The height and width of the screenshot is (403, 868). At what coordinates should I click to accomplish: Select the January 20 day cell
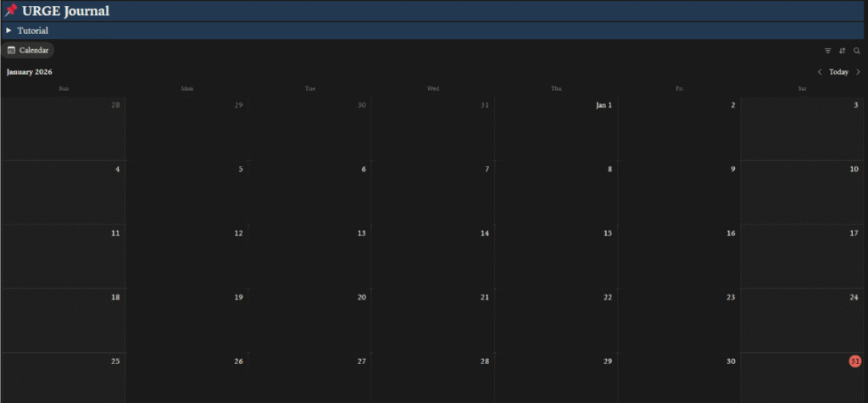(x=309, y=320)
